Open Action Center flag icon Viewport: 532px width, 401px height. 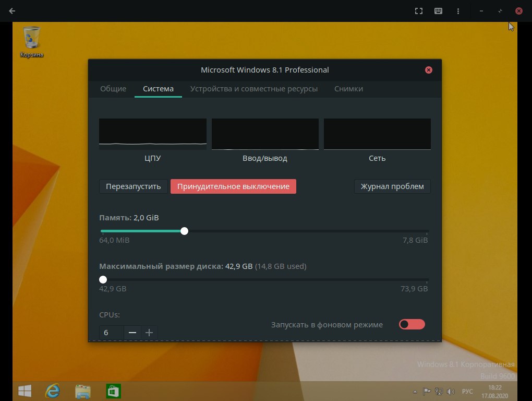(x=427, y=392)
